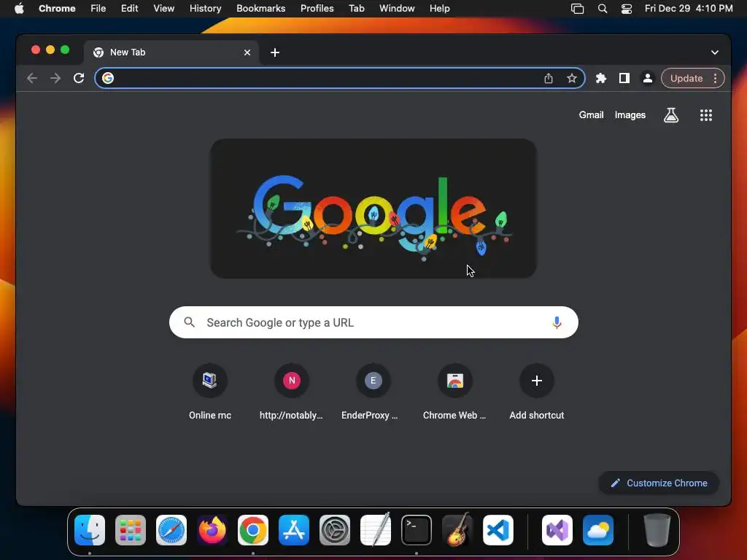Open Finder from the dock
747x560 pixels.
point(90,530)
